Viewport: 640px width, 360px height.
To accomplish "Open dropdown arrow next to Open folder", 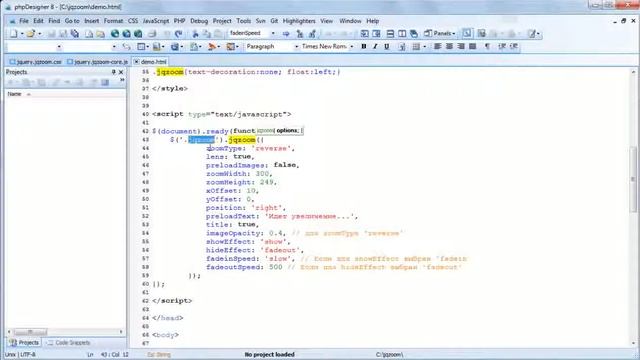I will coord(39,33).
